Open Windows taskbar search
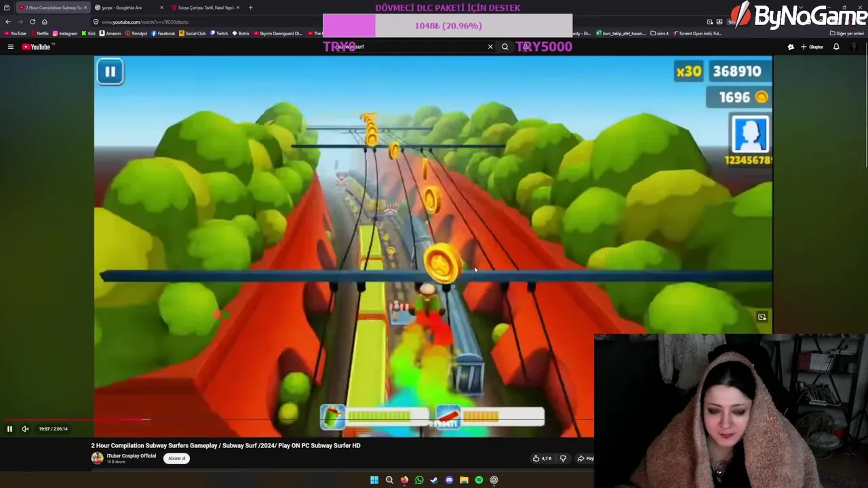 coord(389,480)
